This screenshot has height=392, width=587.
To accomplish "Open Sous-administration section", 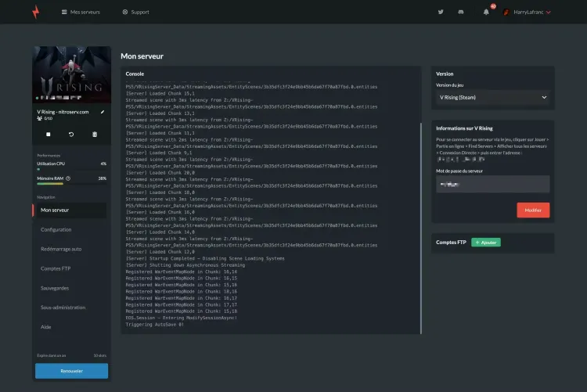I will pyautogui.click(x=63, y=307).
